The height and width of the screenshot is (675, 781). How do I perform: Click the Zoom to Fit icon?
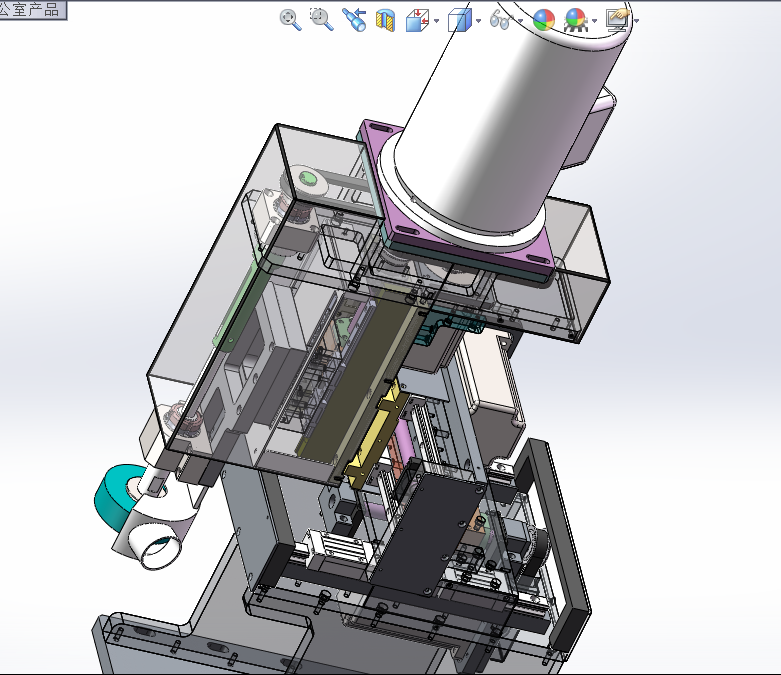pyautogui.click(x=290, y=20)
